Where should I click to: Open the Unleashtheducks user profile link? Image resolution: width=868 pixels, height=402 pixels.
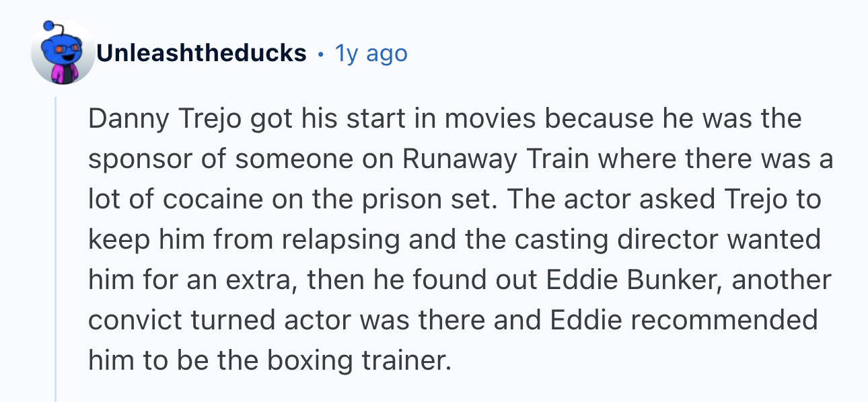(x=201, y=52)
